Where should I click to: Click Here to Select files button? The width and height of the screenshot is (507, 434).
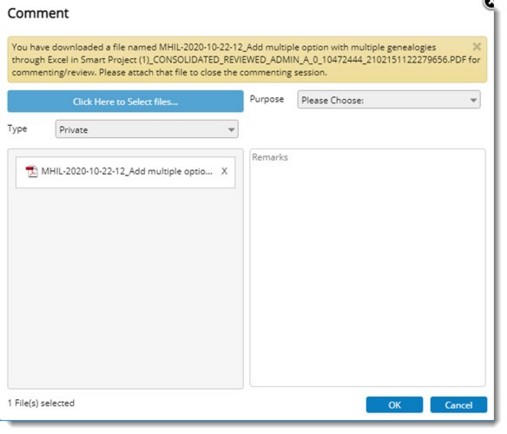click(x=125, y=101)
